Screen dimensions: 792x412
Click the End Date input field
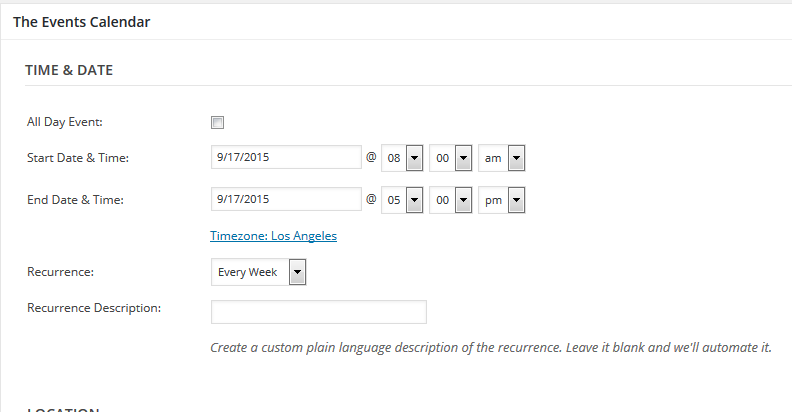286,200
